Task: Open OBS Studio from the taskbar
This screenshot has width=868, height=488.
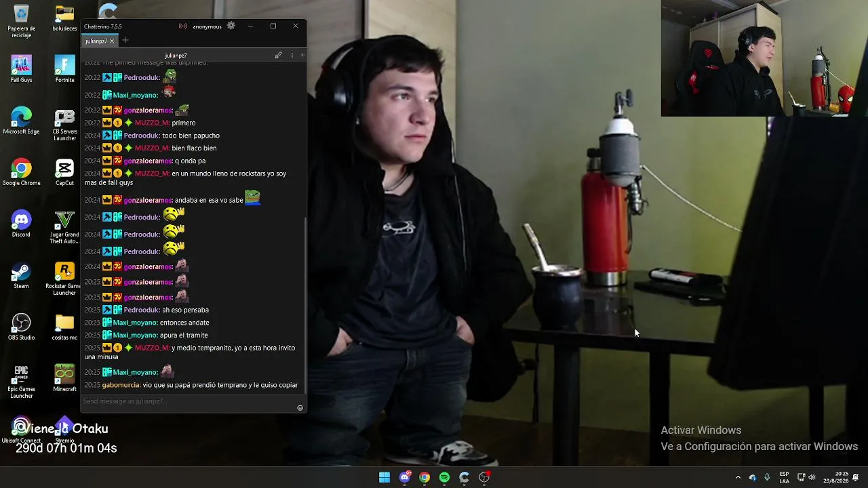Action: pyautogui.click(x=484, y=477)
